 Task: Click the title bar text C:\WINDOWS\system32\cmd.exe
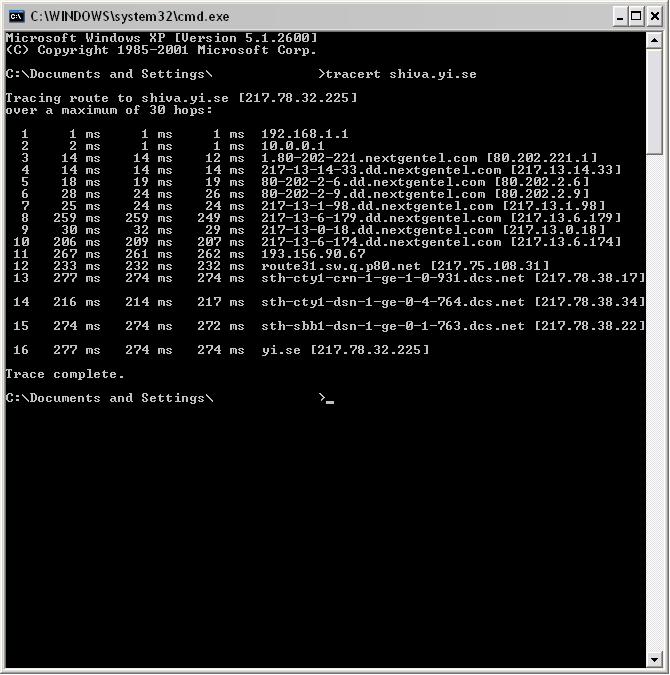point(130,17)
